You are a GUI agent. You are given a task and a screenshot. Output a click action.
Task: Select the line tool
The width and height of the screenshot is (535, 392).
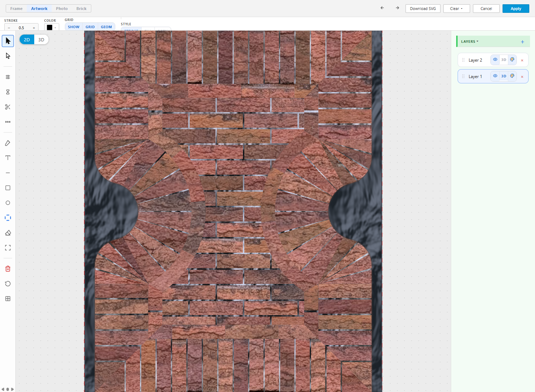(x=8, y=173)
